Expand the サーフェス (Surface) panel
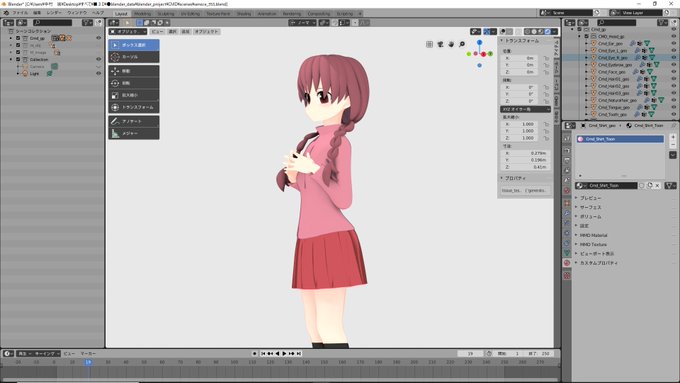680x383 pixels. [x=590, y=207]
